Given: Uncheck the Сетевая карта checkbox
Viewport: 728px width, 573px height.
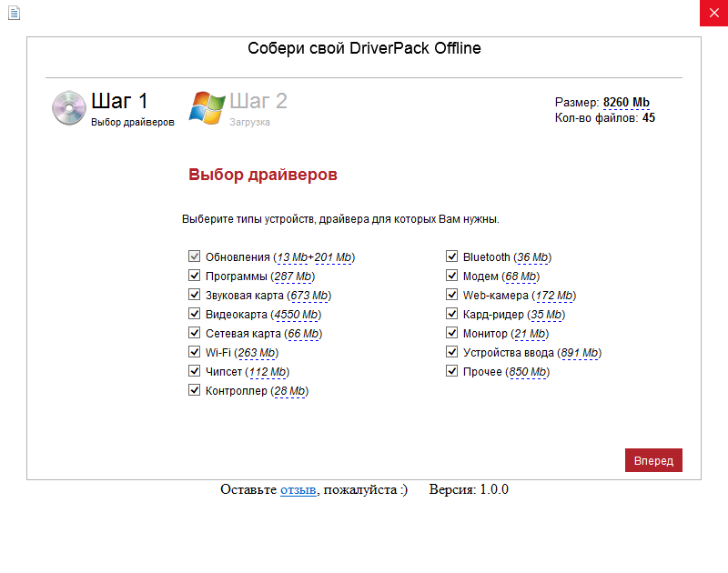Looking at the screenshot, I should pos(194,332).
